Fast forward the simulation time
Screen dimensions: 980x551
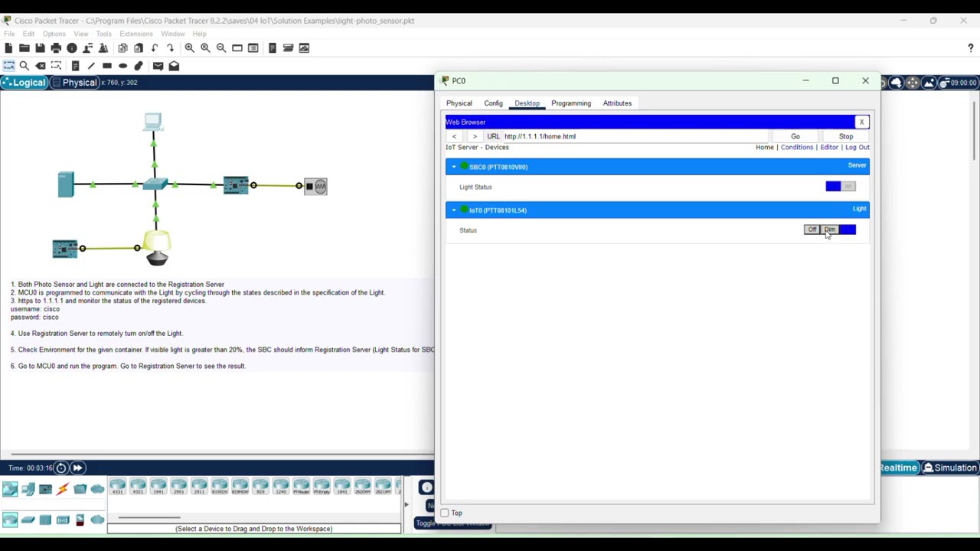[x=77, y=468]
